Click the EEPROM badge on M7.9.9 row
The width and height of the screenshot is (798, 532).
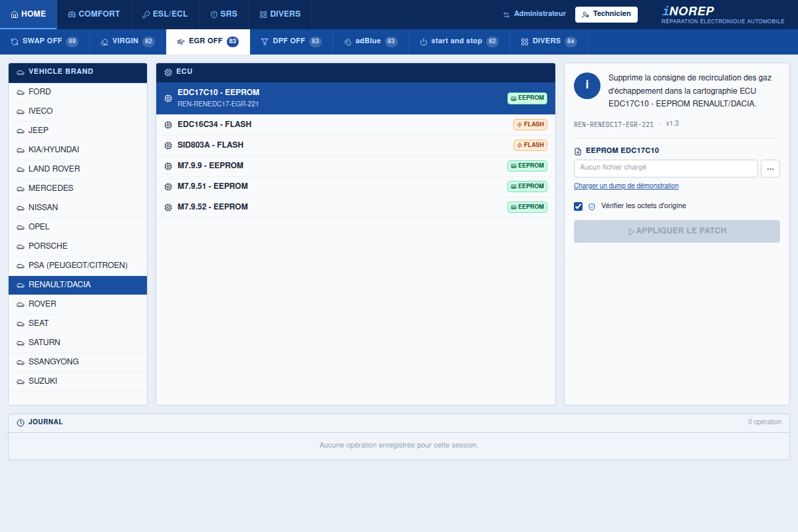(x=527, y=166)
